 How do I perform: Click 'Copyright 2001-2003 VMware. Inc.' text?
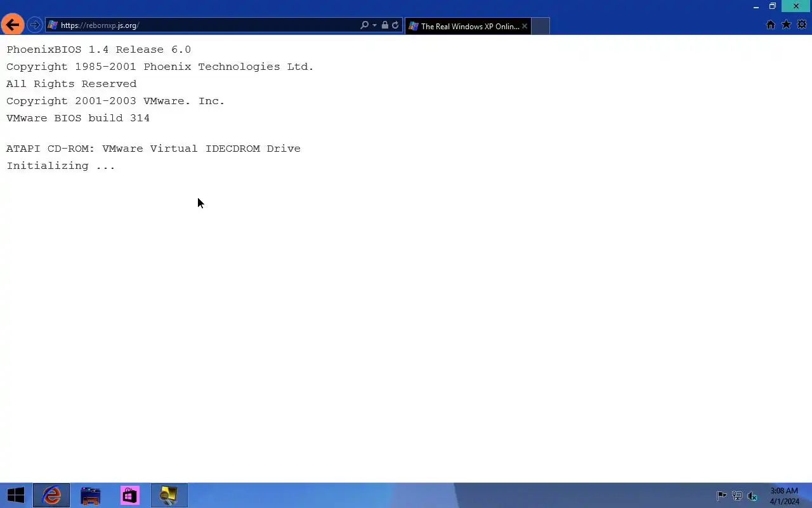115,101
